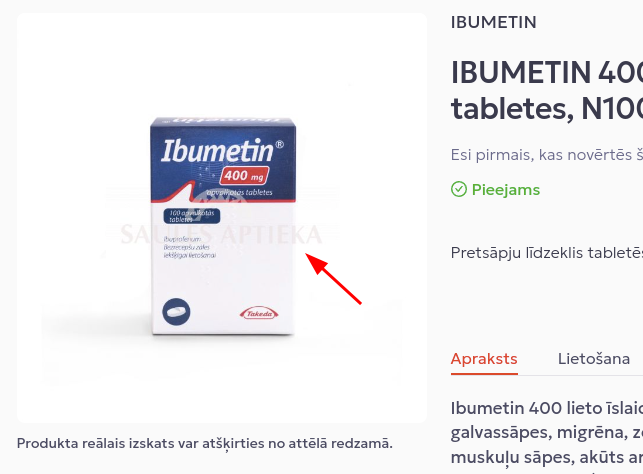Click the registered trademark symbol on the box
This screenshot has height=474, width=643.
pos(279,144)
